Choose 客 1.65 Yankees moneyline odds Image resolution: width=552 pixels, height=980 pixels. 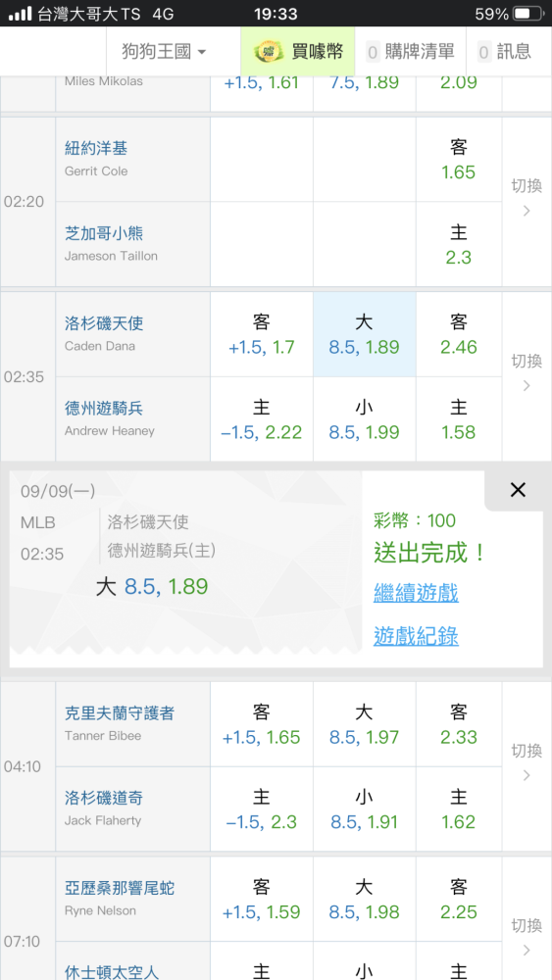point(458,160)
